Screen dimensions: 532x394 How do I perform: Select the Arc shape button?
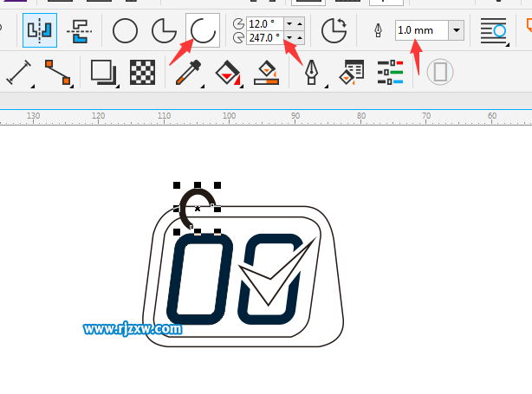pyautogui.click(x=203, y=30)
